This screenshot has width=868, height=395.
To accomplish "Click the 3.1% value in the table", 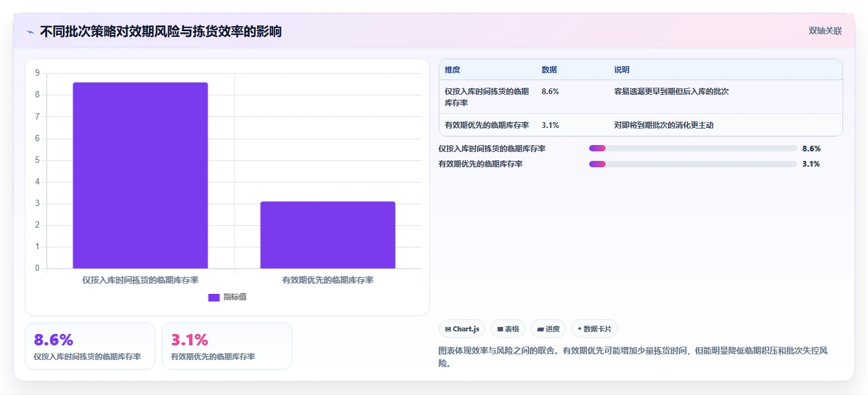I will click(550, 125).
